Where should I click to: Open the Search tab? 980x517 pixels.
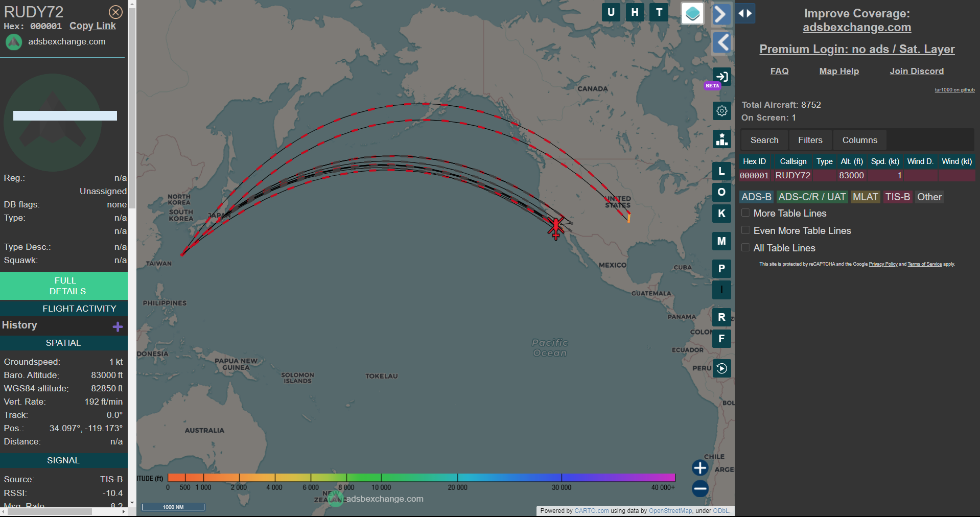[764, 140]
